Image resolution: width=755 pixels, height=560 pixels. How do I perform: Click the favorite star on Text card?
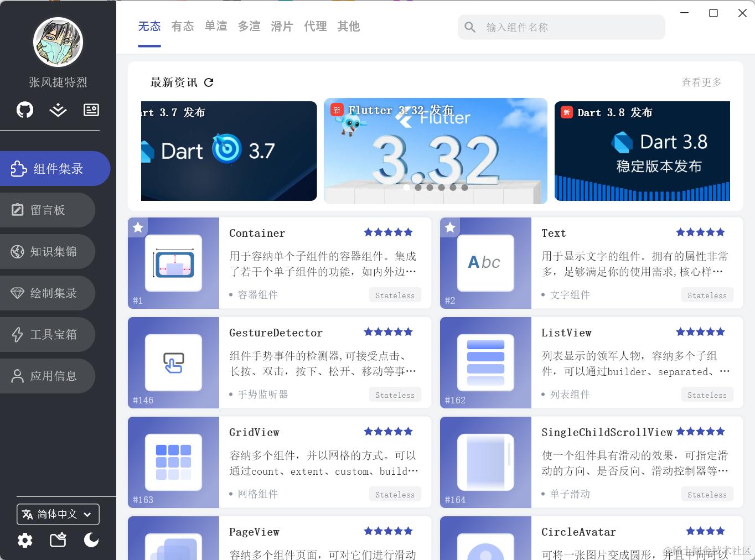450,227
